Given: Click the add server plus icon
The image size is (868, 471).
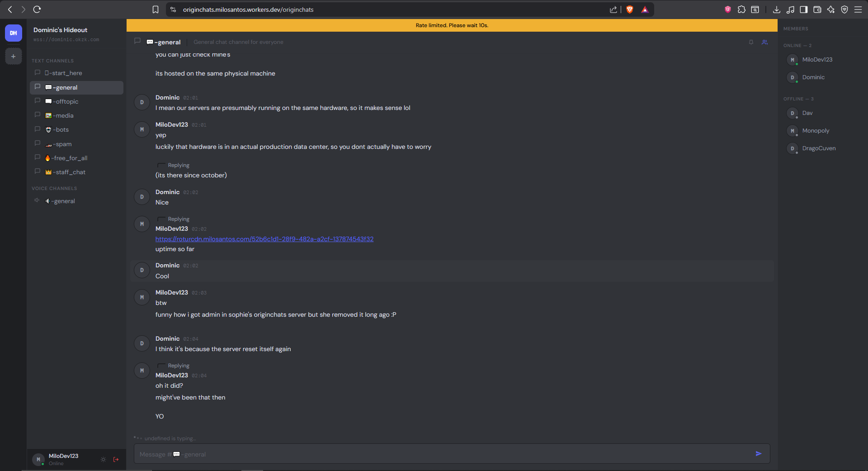Looking at the screenshot, I should click(14, 57).
